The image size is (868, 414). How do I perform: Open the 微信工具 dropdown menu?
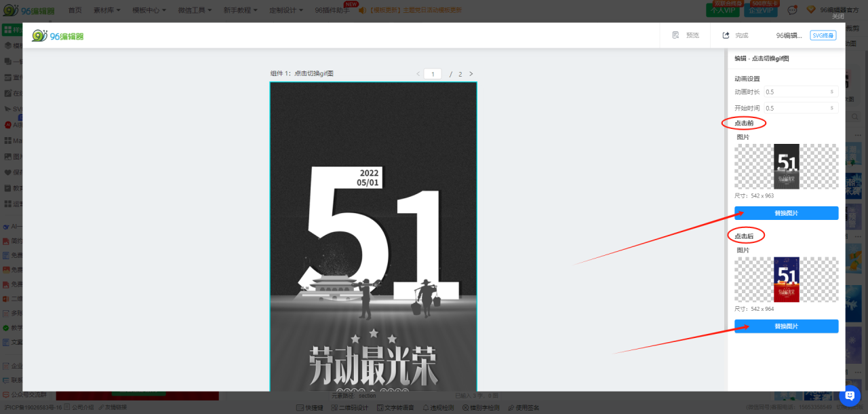(195, 10)
